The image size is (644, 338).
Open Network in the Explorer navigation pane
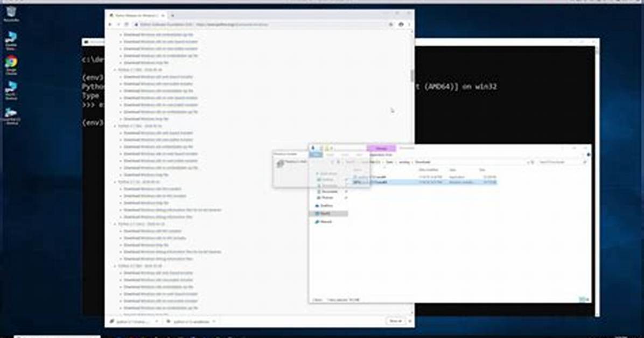click(x=323, y=222)
